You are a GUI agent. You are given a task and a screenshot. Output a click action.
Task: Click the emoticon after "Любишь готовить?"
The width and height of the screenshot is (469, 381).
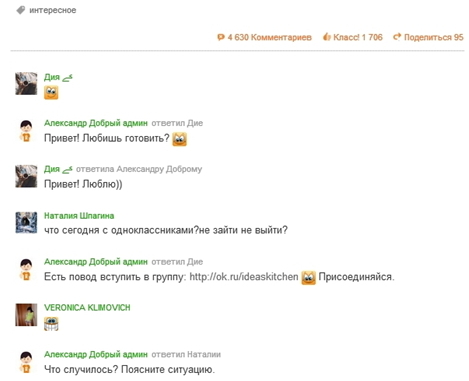coord(179,139)
